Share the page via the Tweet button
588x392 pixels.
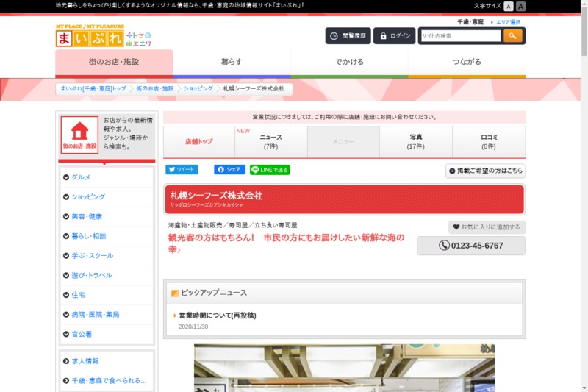point(182,169)
